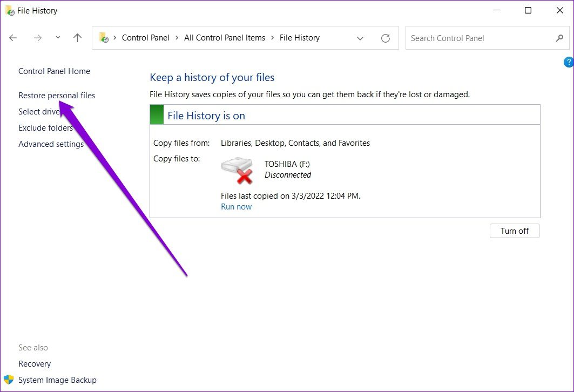The image size is (574, 392).
Task: Click the Run now link
Action: (236, 207)
